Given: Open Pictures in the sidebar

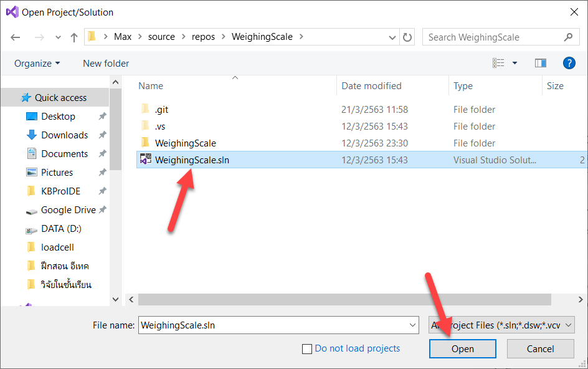Looking at the screenshot, I should (x=57, y=173).
